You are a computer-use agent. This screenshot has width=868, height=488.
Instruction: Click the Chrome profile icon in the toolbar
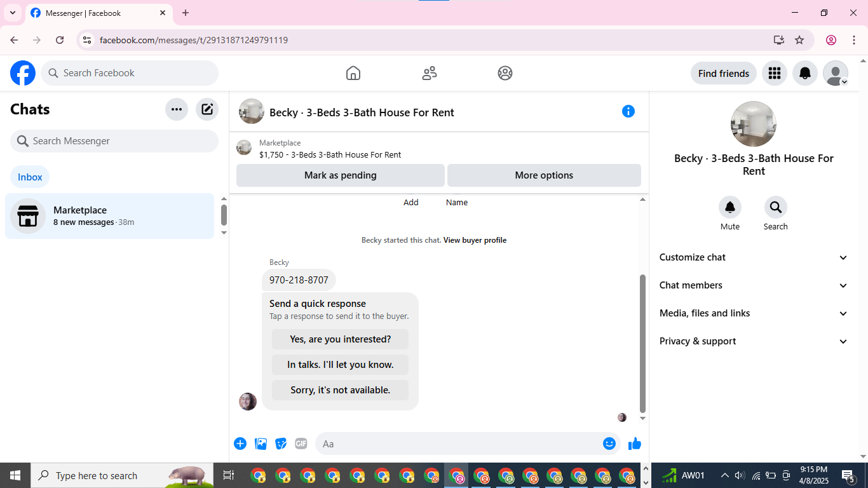[x=831, y=40]
